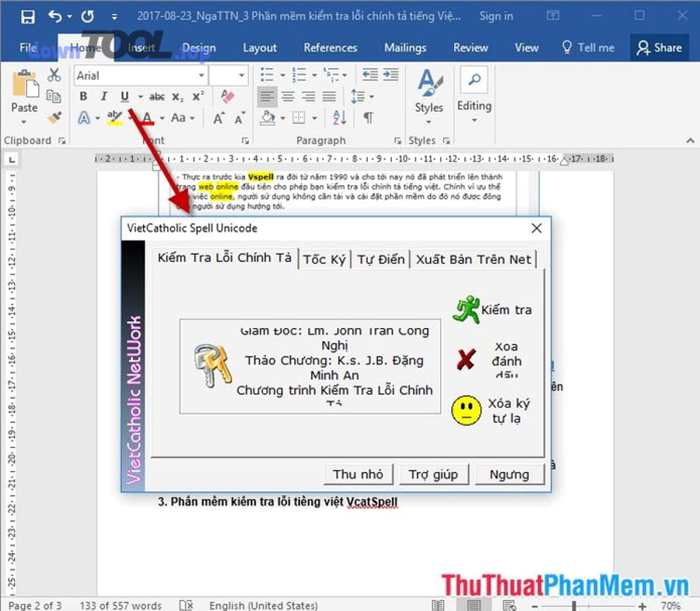Click the Thu nhỏ button
Image resolution: width=700 pixels, height=611 pixels.
pos(358,474)
